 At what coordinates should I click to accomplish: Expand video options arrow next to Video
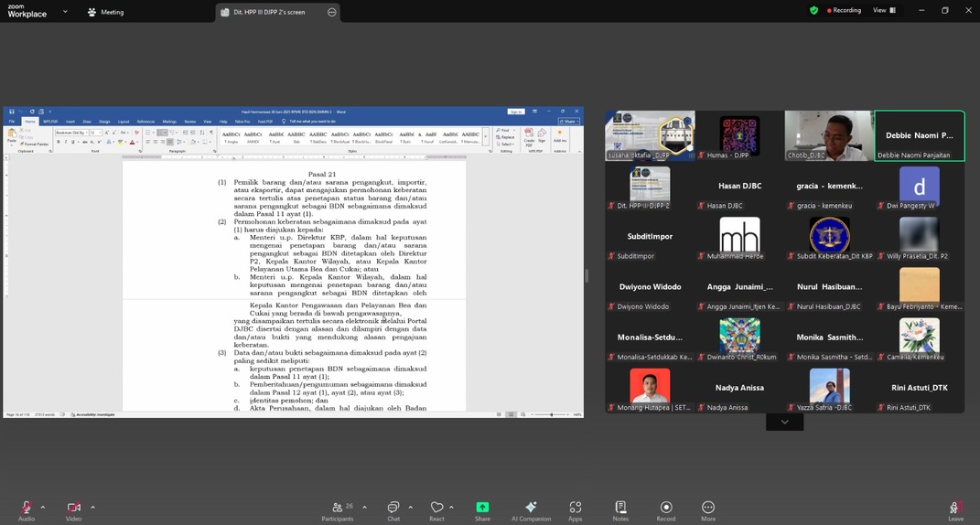[92, 507]
